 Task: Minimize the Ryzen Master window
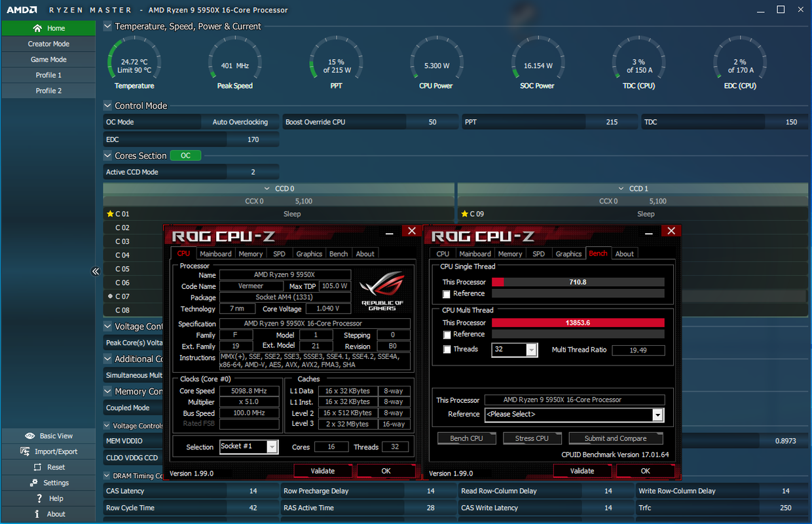[760, 10]
